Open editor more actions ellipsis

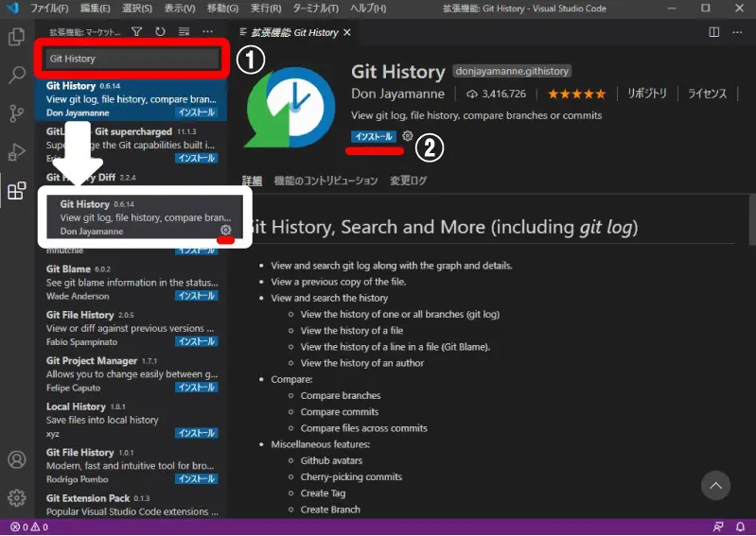pyautogui.click(x=737, y=32)
